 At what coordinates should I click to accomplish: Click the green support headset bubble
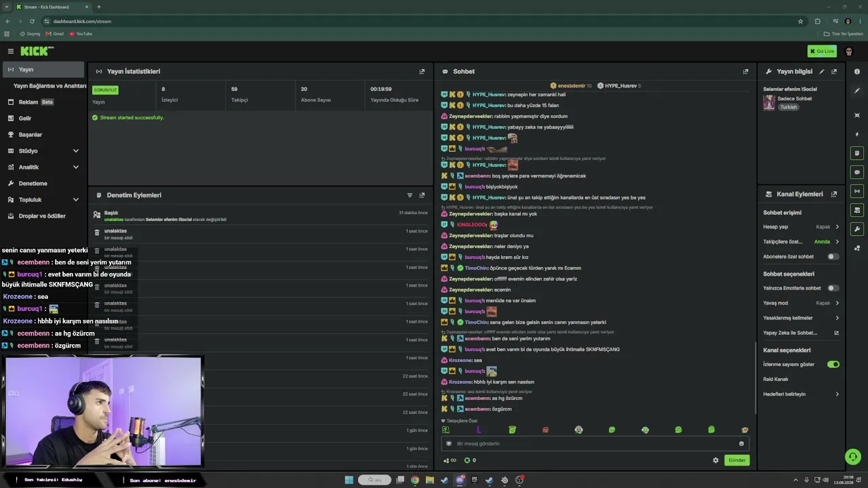point(853,457)
